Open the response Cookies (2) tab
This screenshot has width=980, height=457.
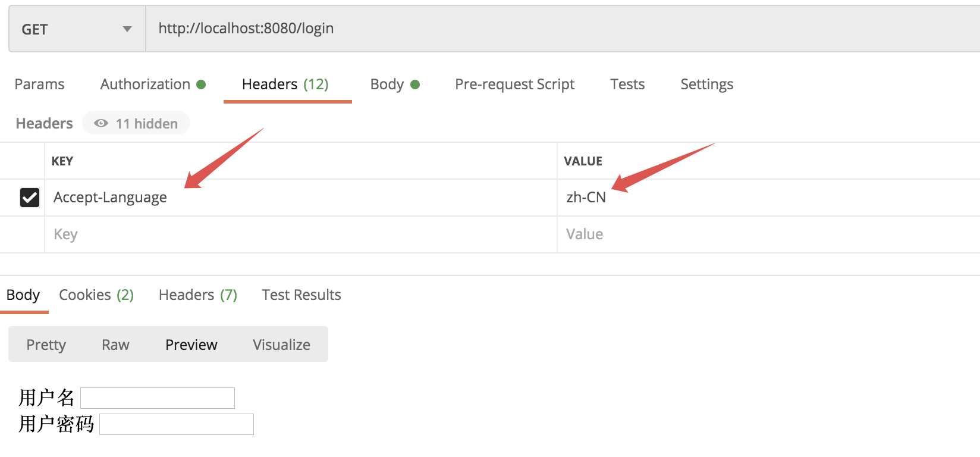point(96,295)
